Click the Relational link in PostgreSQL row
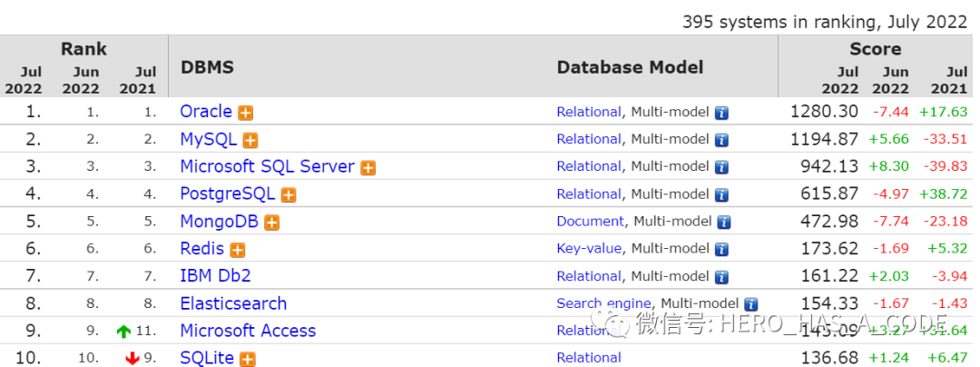The image size is (980, 367). point(589,193)
